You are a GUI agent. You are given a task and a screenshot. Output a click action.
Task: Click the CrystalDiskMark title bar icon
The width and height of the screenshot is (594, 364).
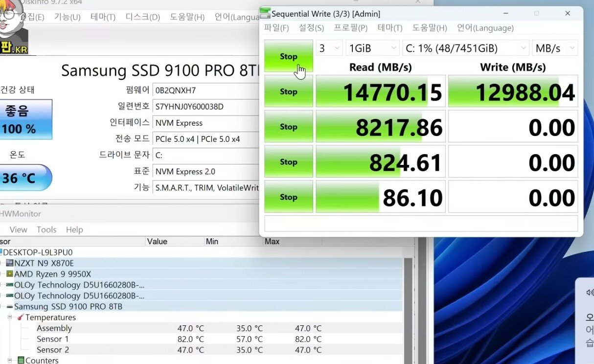pyautogui.click(x=265, y=13)
